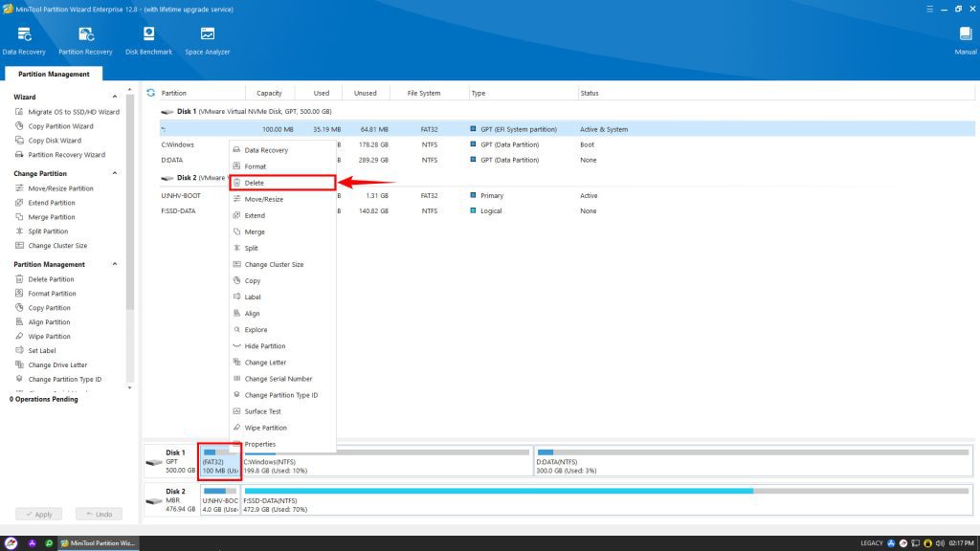The image size is (980, 551).
Task: Select Wipe Partition in sidebar
Action: coord(42,337)
